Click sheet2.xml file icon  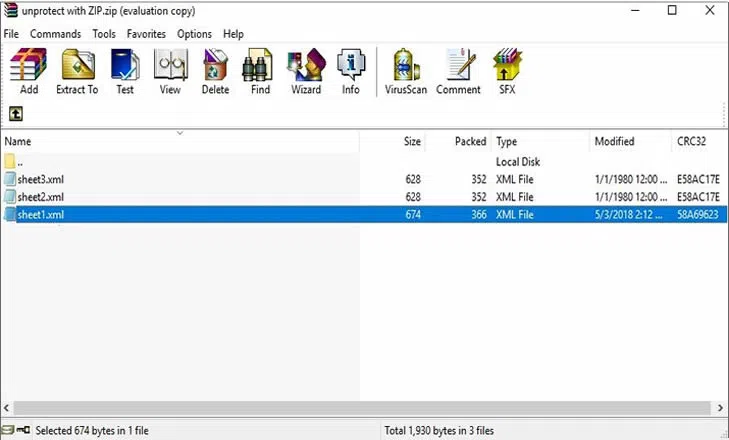(x=10, y=197)
